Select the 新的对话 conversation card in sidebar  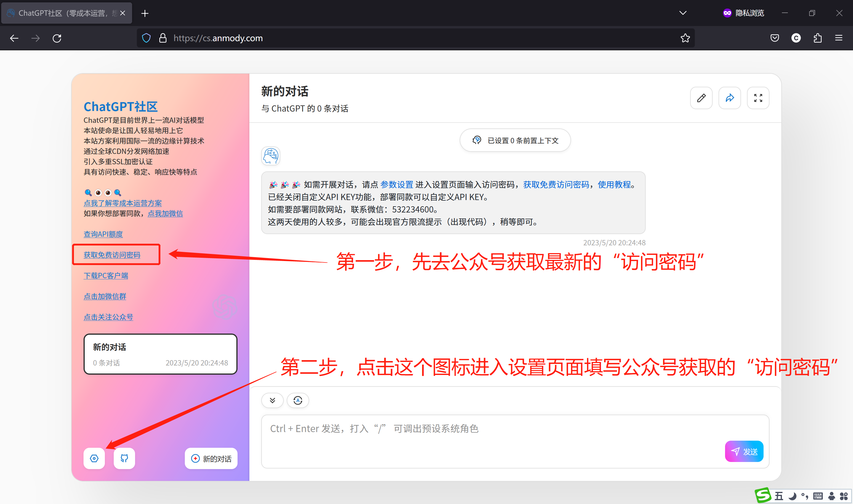pyautogui.click(x=161, y=354)
